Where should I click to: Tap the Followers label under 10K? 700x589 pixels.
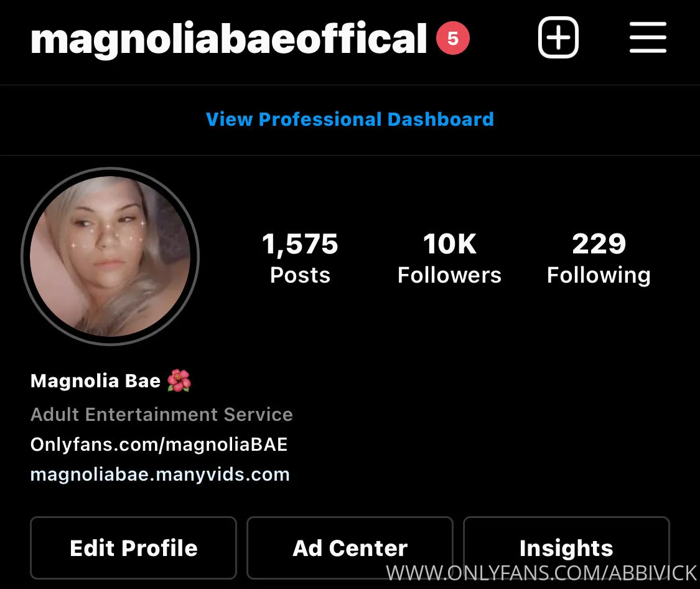(449, 275)
